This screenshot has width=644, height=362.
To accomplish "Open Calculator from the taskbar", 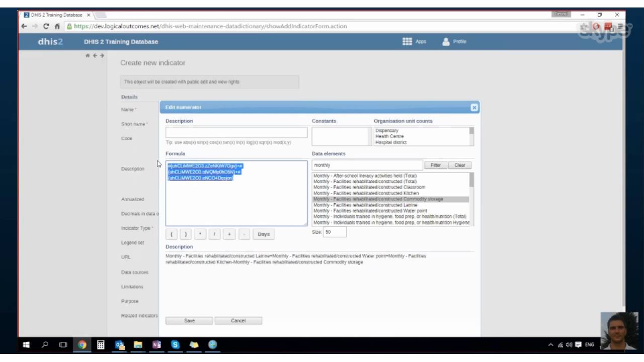I will pos(101,345).
